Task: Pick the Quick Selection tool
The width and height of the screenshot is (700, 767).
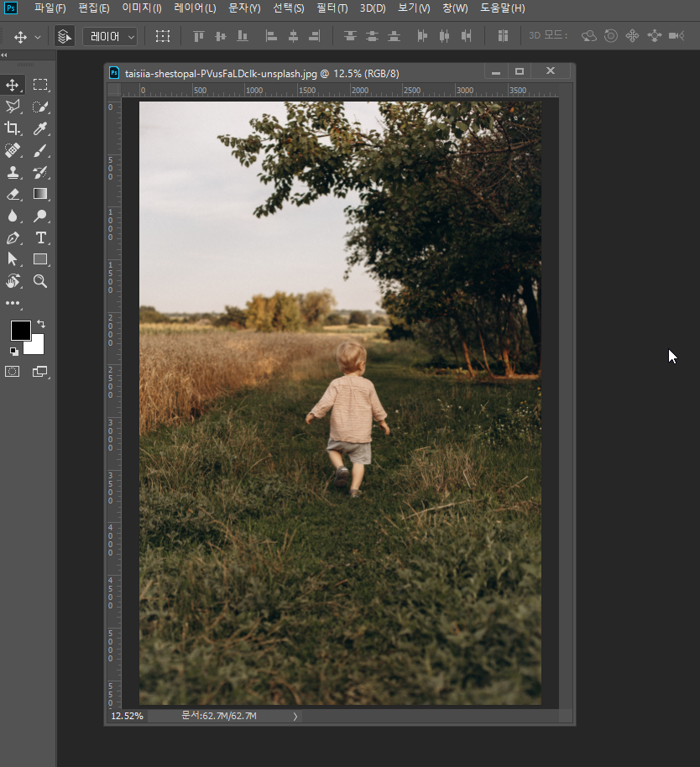Action: tap(40, 107)
